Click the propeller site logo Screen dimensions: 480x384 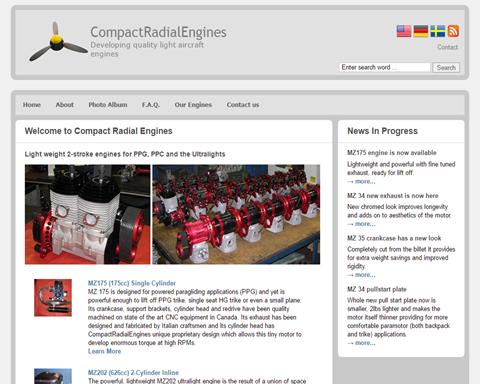(58, 42)
